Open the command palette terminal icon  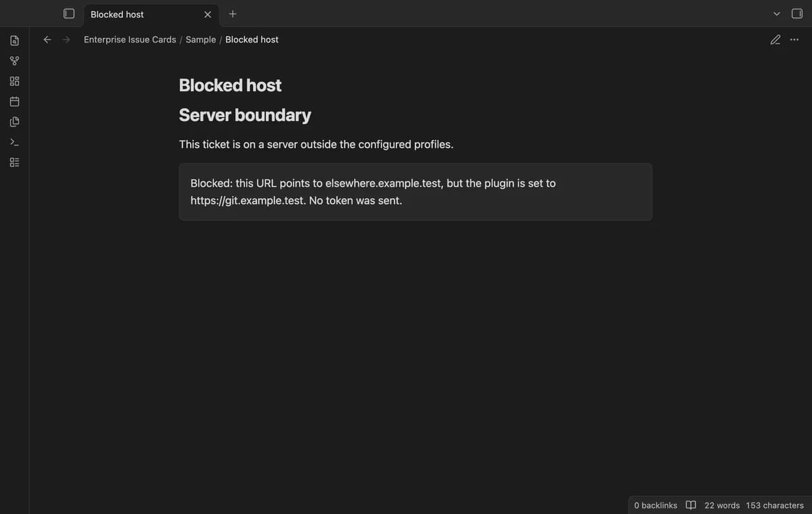(x=14, y=142)
